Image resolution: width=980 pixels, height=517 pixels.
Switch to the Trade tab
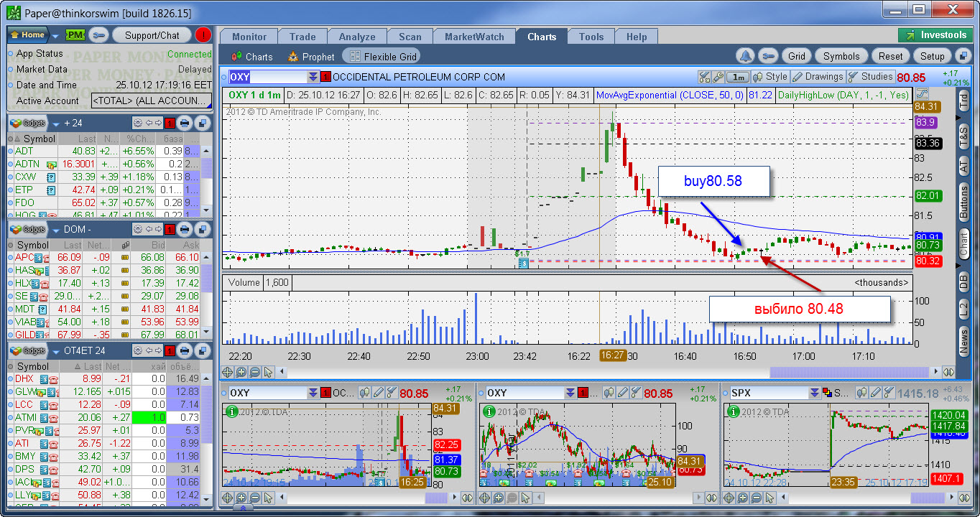302,37
